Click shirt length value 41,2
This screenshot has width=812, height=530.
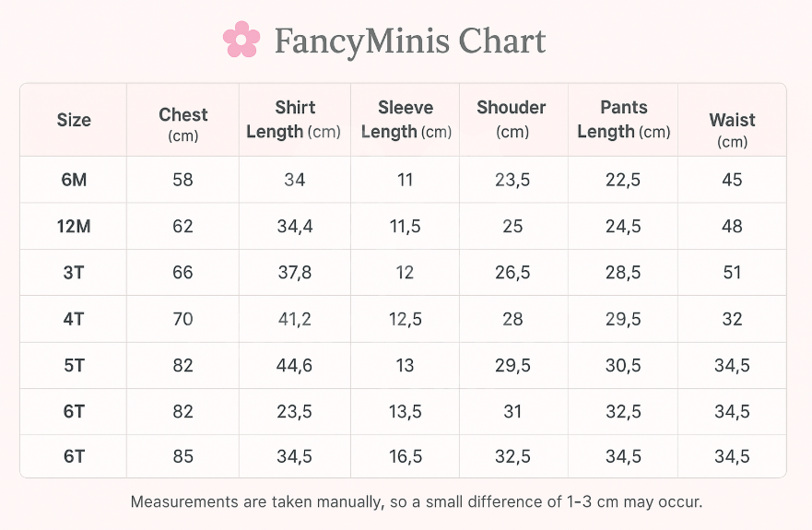(295, 319)
